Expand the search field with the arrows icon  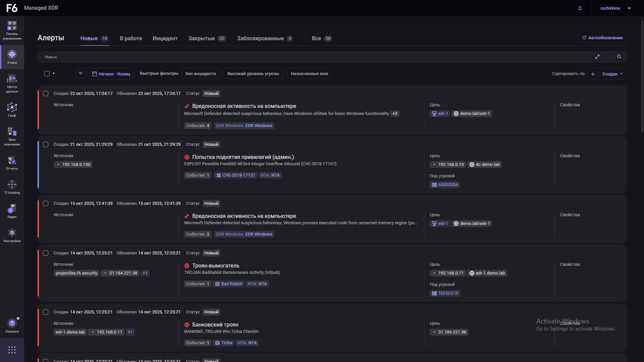597,57
